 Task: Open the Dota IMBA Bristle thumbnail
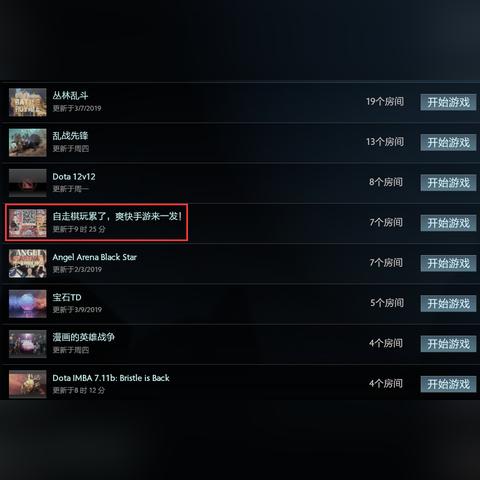[28, 384]
